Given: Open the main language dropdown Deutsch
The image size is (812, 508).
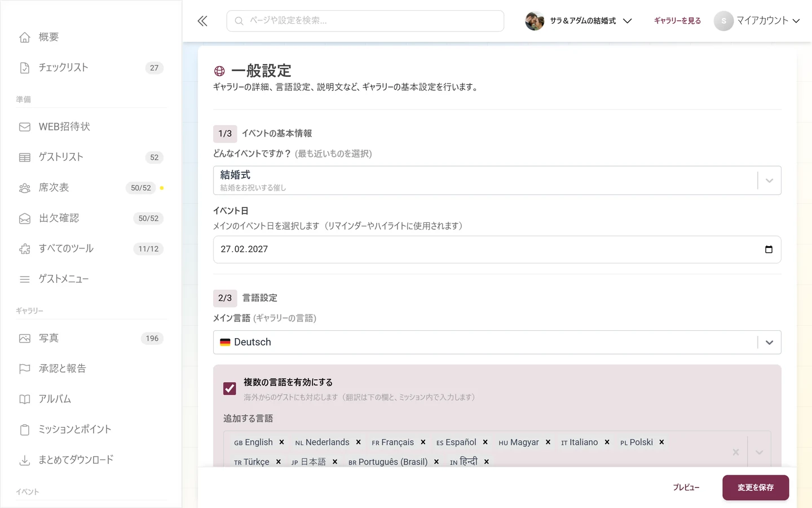Looking at the screenshot, I should 769,343.
